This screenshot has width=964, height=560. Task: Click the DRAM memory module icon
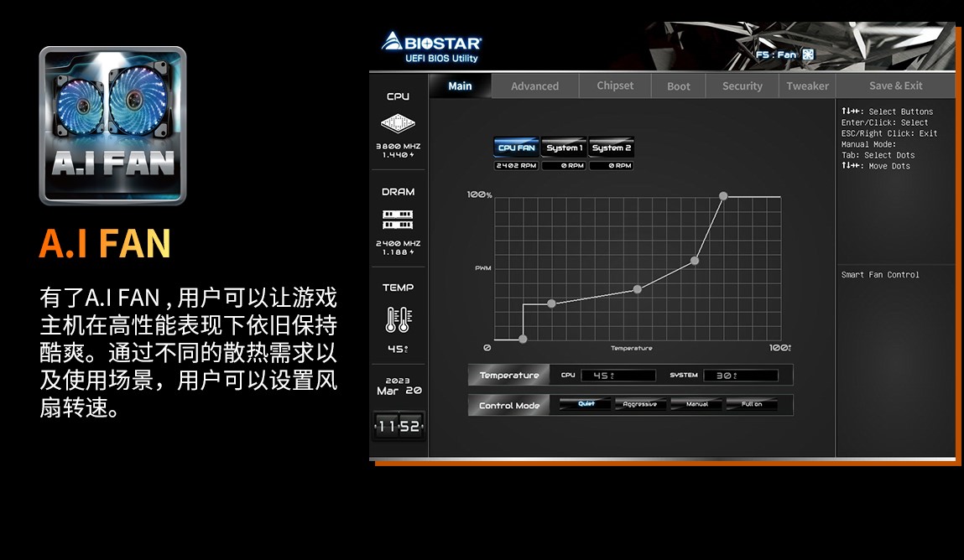tap(398, 219)
